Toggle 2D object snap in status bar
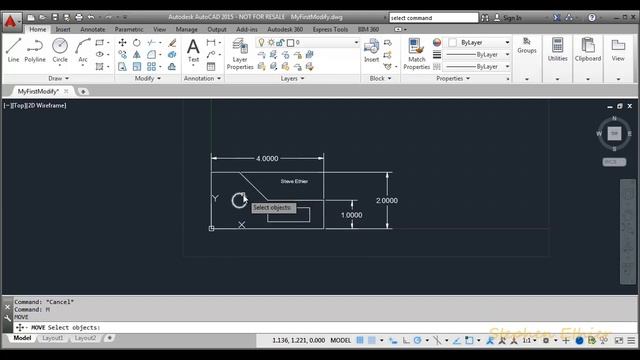This screenshot has height=360, width=640. 469,340
